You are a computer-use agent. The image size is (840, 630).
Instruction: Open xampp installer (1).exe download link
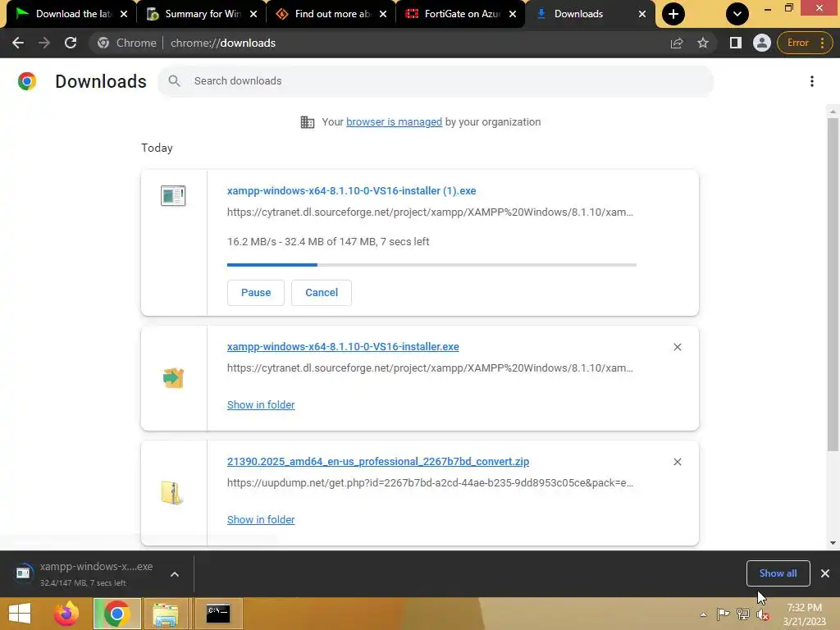point(351,190)
